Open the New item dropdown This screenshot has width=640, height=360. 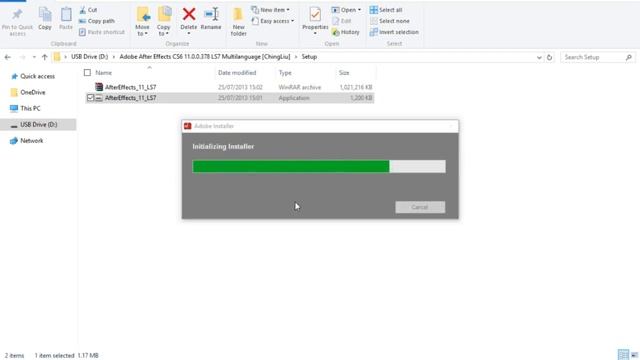pyautogui.click(x=271, y=10)
